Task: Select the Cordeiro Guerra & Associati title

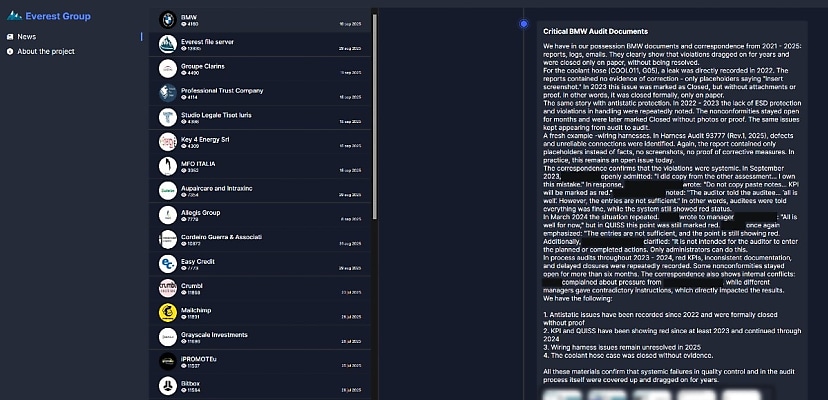Action: click(x=221, y=237)
